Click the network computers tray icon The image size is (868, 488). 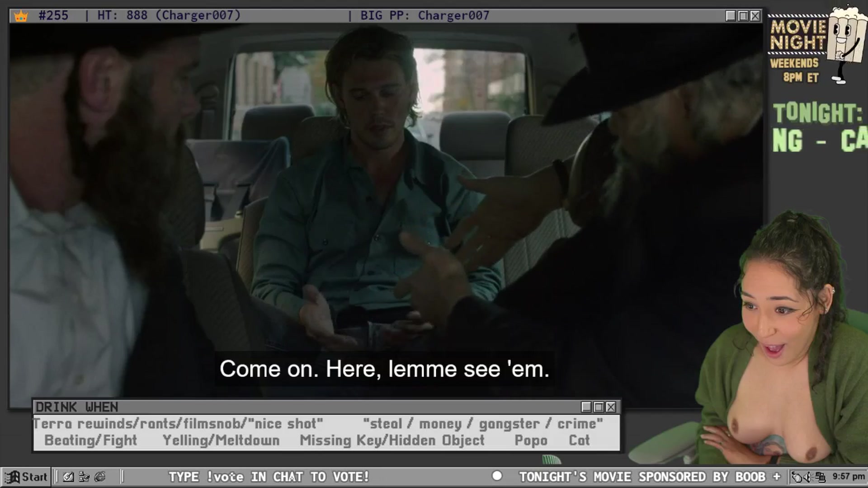pyautogui.click(x=820, y=477)
